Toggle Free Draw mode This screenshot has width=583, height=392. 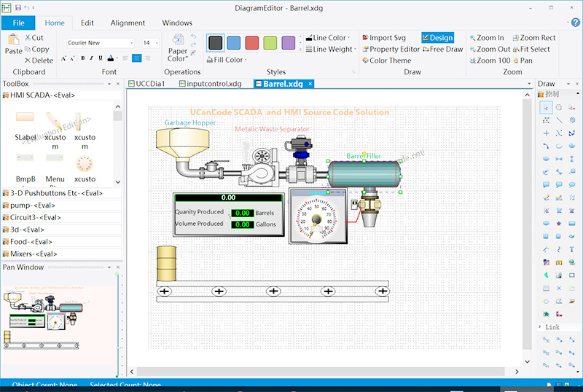pyautogui.click(x=442, y=49)
